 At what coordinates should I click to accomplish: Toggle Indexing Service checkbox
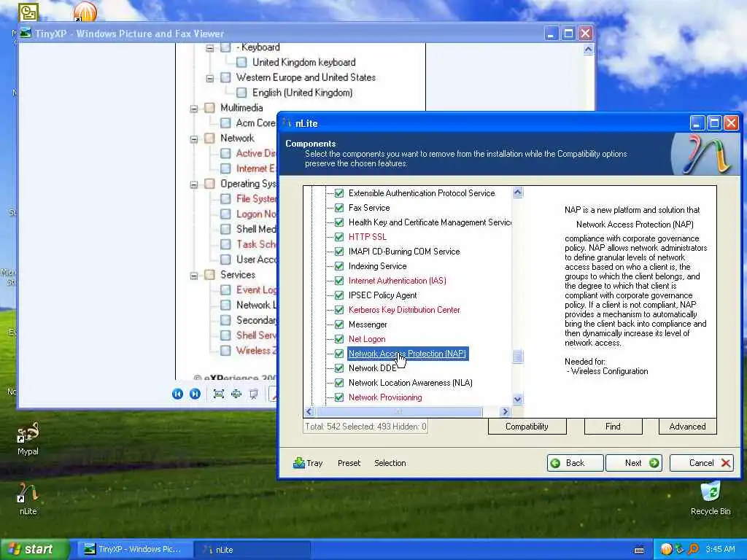[339, 266]
